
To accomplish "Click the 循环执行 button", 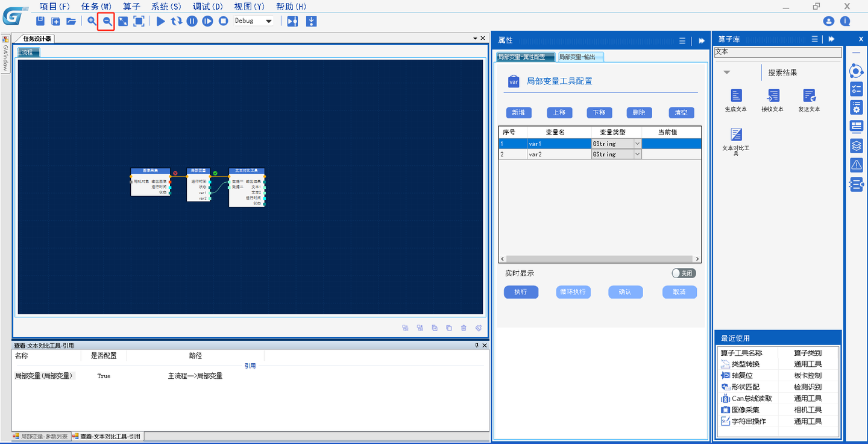I will click(573, 292).
